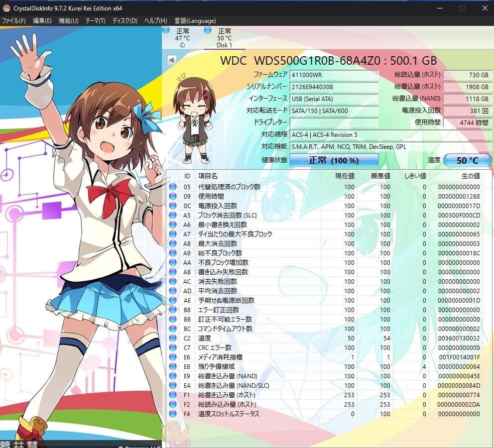The width and height of the screenshot is (494, 448).
Task: Click the power on hours value 4744 時間
Action: pyautogui.click(x=467, y=122)
